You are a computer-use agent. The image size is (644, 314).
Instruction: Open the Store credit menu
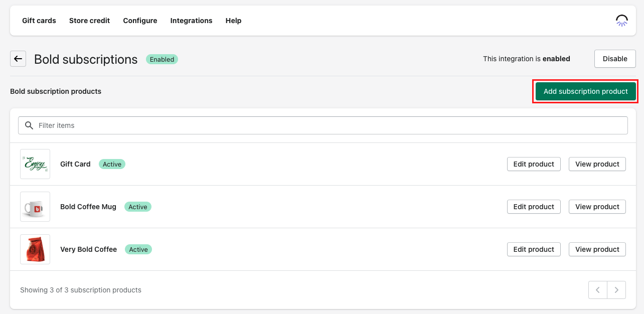[x=89, y=21]
